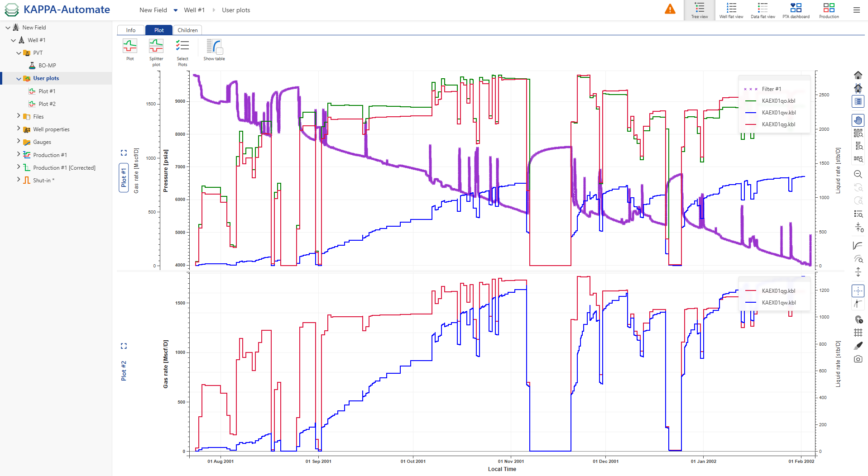Screen dimensions: 868x476
Task: Switch to Well flat view
Action: (x=731, y=10)
